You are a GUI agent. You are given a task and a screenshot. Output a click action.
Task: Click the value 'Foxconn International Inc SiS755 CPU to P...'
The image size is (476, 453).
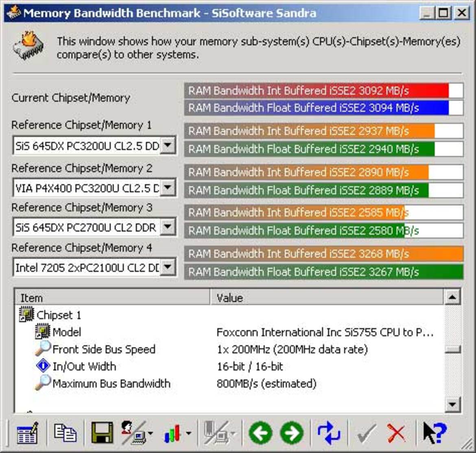[x=325, y=332]
